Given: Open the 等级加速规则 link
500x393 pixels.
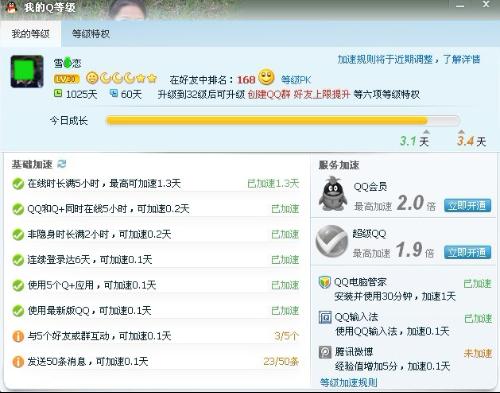Looking at the screenshot, I should tap(349, 382).
